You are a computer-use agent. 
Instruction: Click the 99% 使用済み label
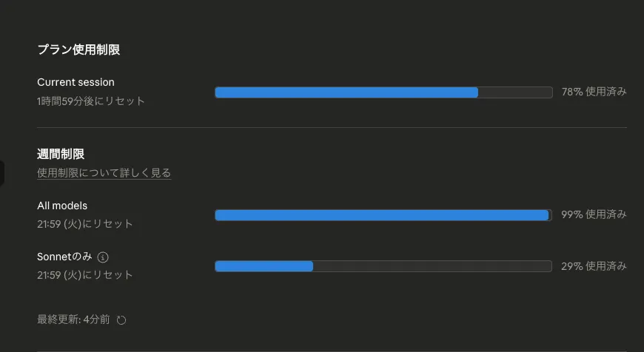[594, 214]
